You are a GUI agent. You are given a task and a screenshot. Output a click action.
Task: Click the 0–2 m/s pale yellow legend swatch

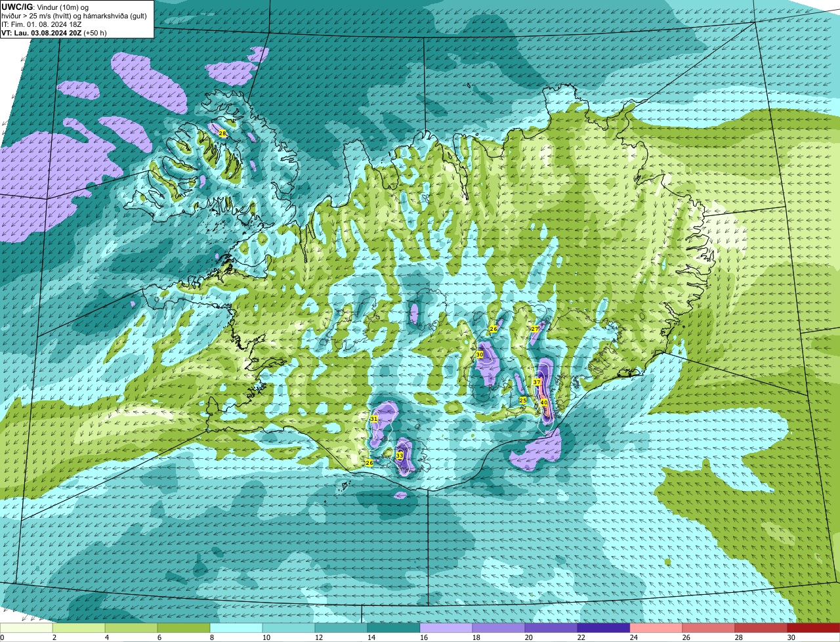(x=26, y=628)
